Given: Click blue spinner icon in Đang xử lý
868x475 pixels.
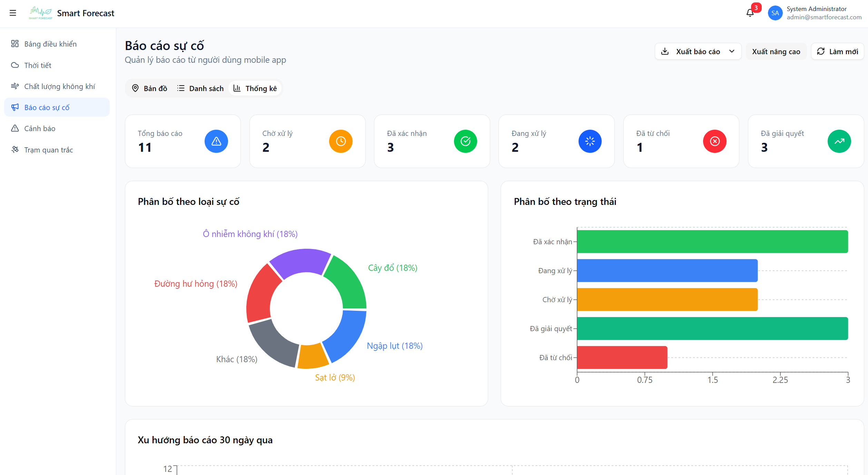Looking at the screenshot, I should tap(590, 141).
